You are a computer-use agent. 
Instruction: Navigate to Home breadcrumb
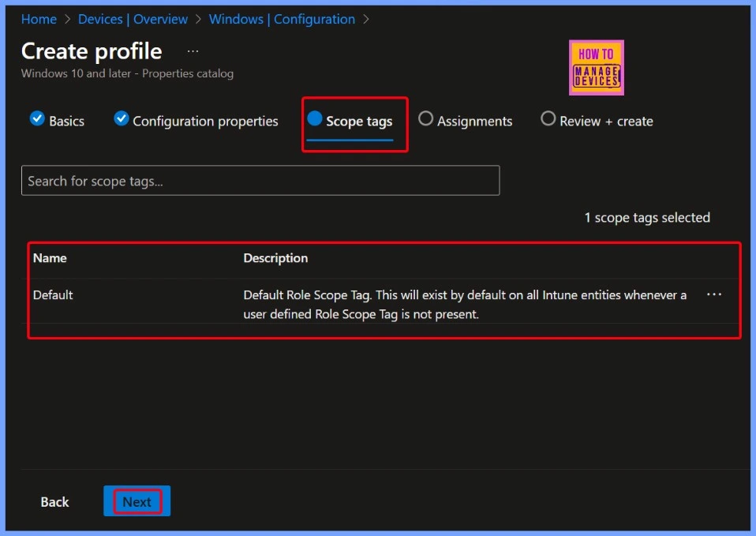(x=39, y=19)
